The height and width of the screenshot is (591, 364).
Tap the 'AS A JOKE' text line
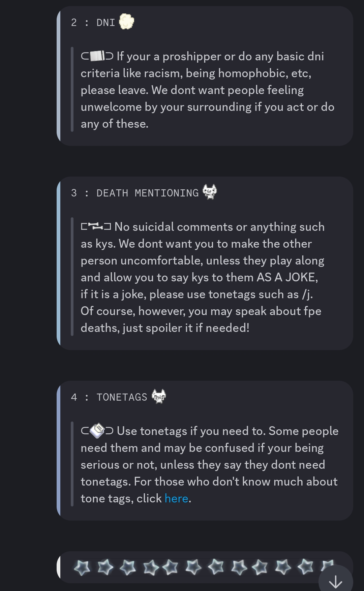199,277
